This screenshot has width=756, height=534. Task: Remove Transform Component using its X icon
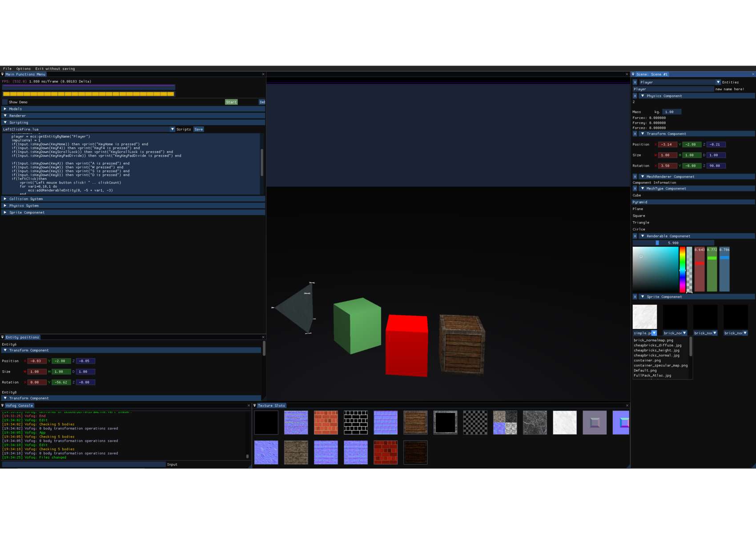pos(635,134)
